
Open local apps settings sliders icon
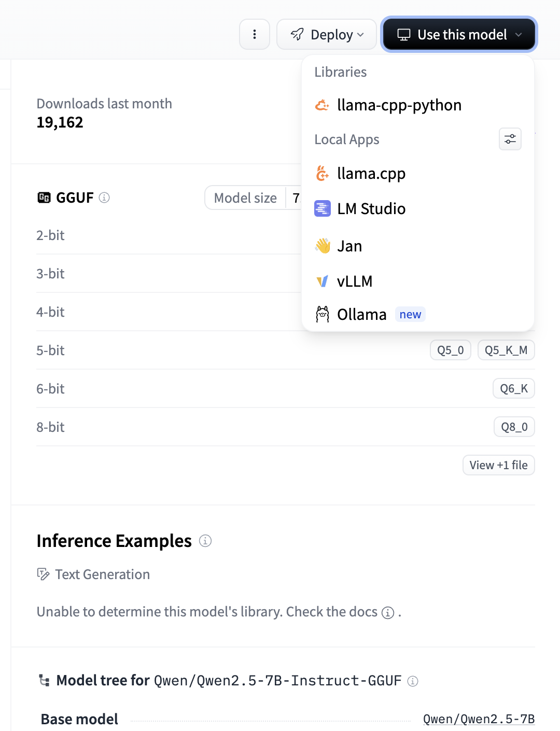pos(510,139)
